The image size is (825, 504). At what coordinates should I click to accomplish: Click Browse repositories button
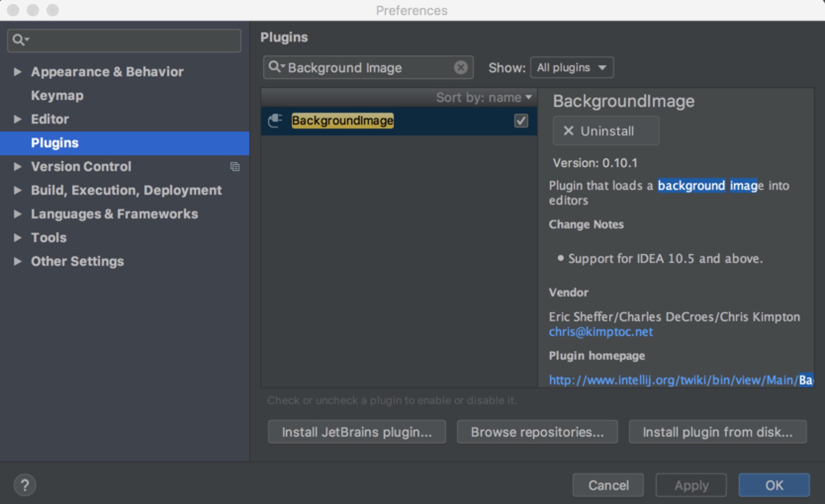pyautogui.click(x=537, y=432)
